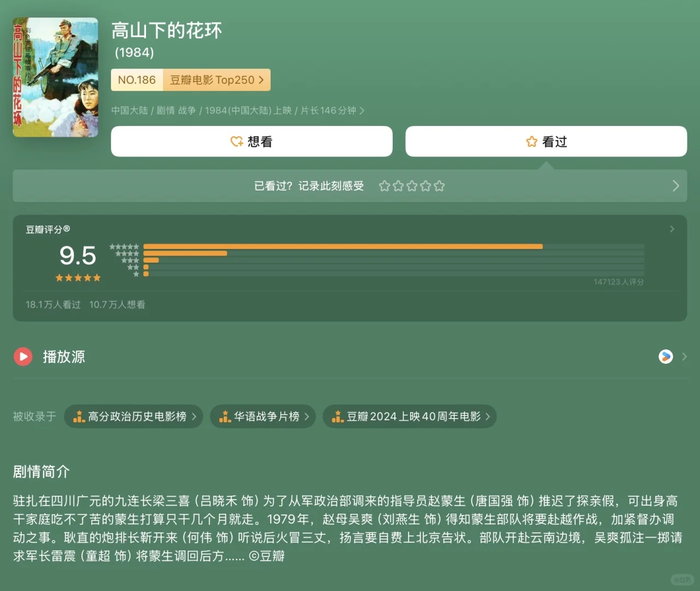Click the 已看过？记录此刻感受 prompt
700x591 pixels.
[309, 186]
